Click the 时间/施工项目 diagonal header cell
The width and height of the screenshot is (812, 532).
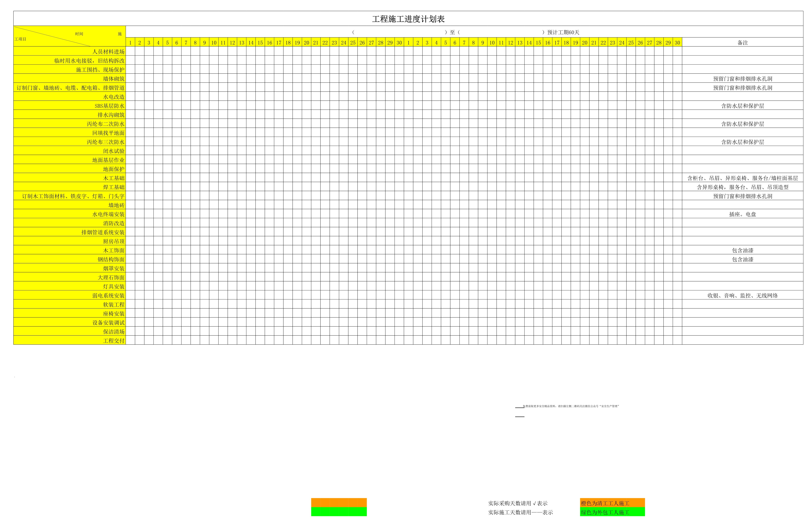pos(70,36)
